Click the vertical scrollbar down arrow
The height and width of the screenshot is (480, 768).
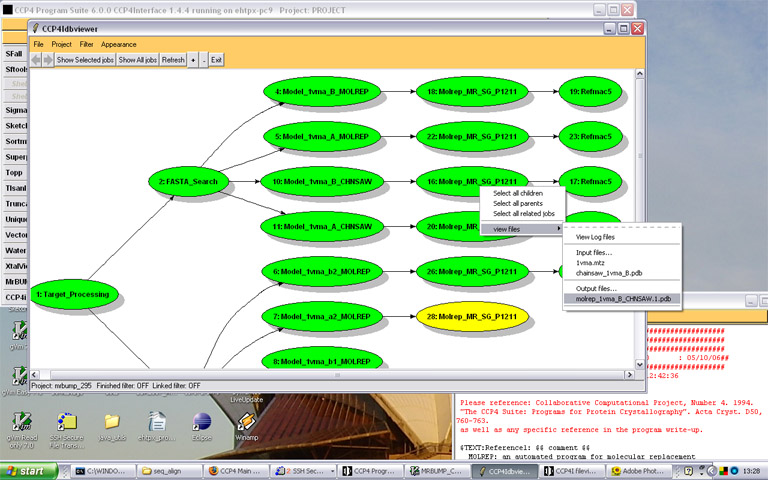(x=640, y=364)
